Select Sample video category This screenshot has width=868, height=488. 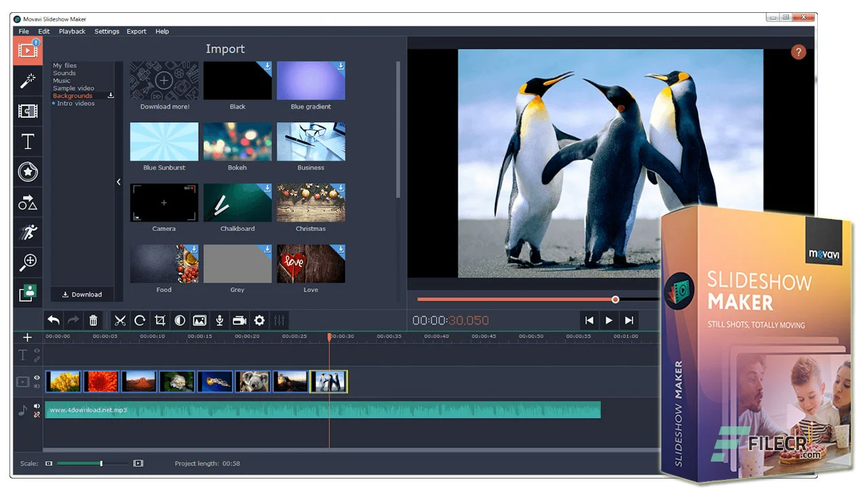click(x=74, y=88)
